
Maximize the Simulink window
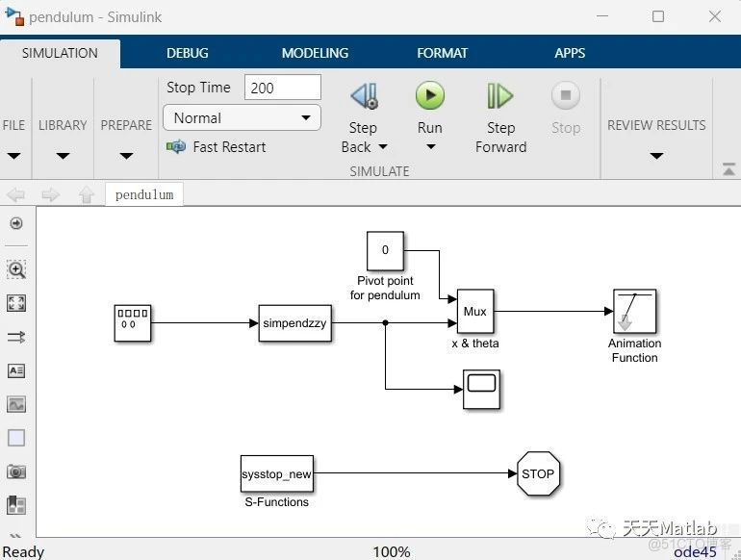(x=658, y=16)
